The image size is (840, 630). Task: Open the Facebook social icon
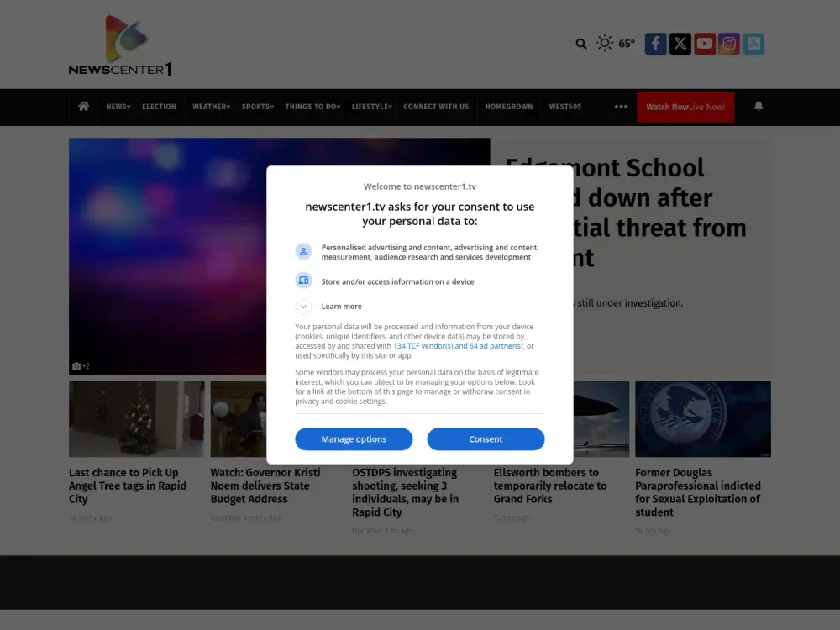pos(655,43)
